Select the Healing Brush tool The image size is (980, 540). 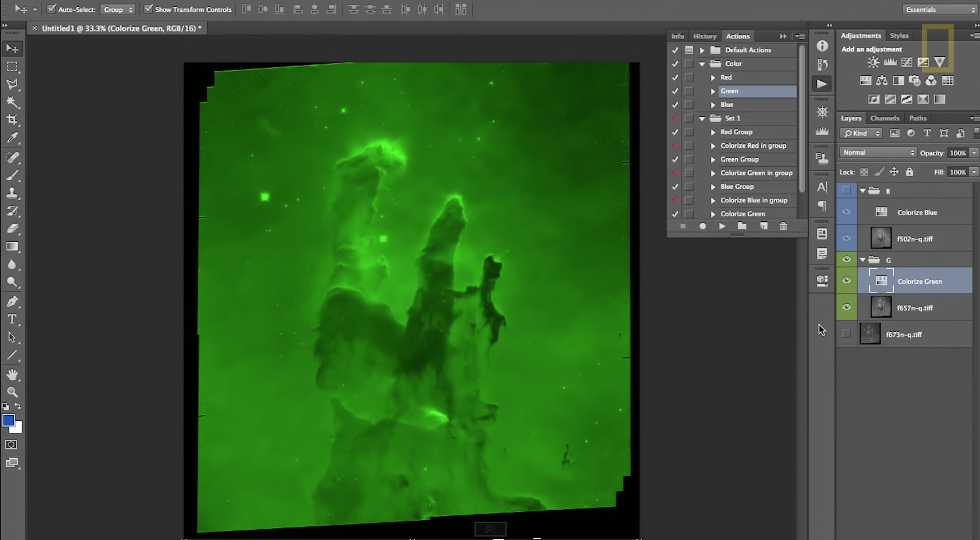pyautogui.click(x=12, y=157)
